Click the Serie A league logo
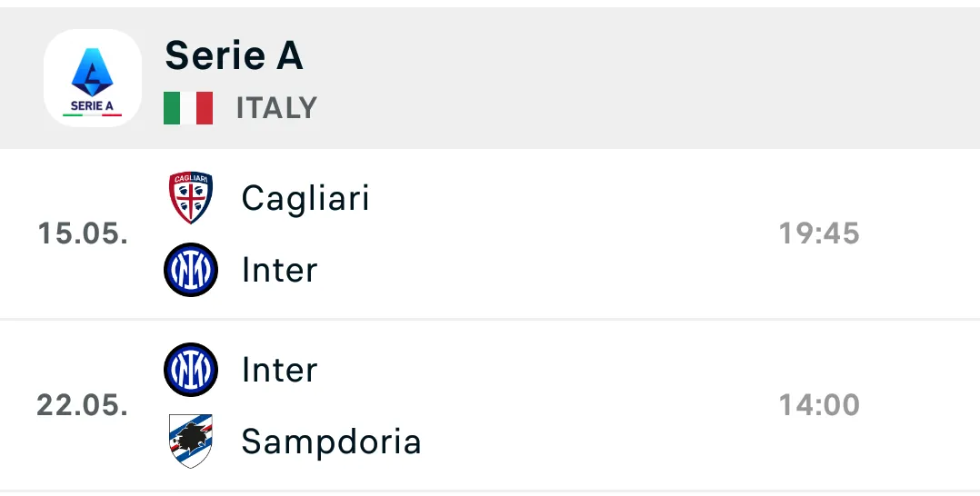Viewport: 980px width, 496px height. (93, 78)
